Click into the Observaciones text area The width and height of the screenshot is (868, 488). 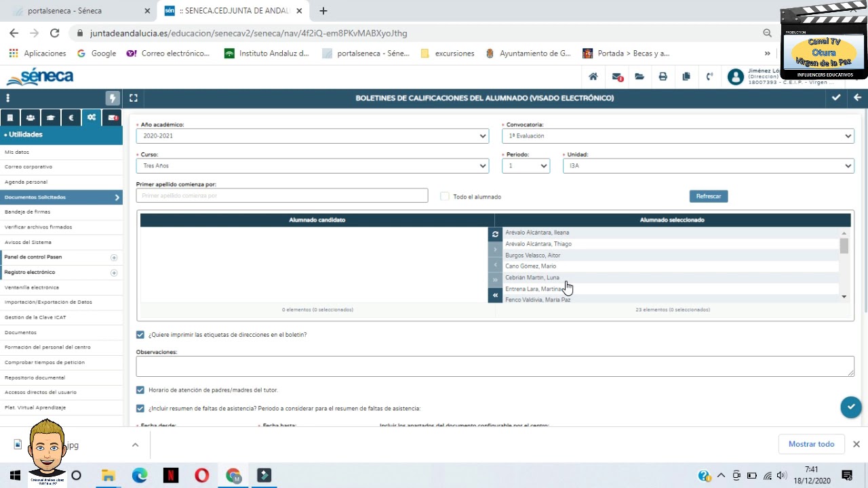[x=495, y=366]
